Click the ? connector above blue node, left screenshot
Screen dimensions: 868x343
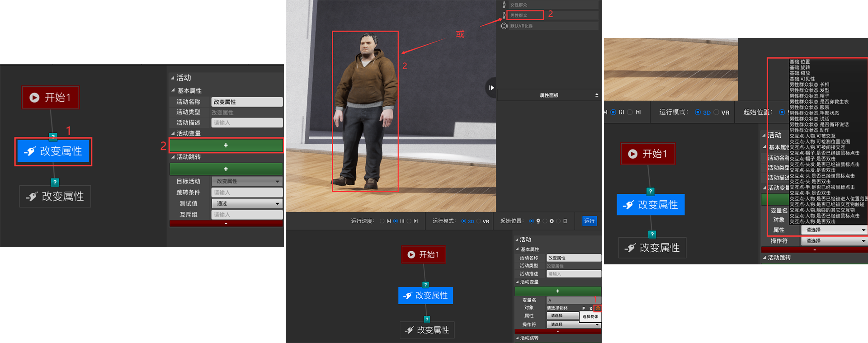(53, 136)
